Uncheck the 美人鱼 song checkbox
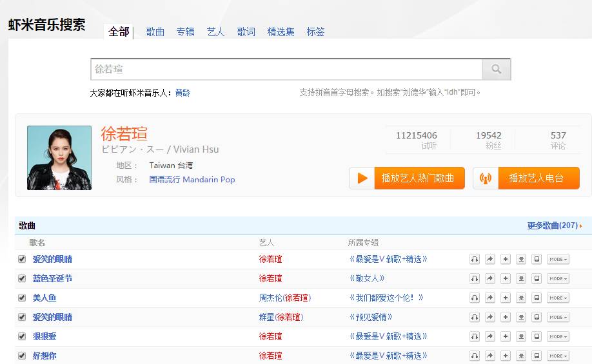This screenshot has width=592, height=364. (22, 298)
